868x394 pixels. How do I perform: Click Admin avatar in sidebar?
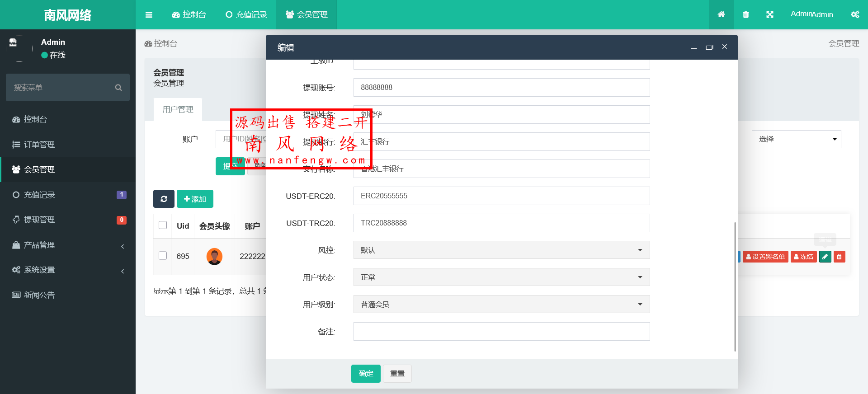[19, 48]
